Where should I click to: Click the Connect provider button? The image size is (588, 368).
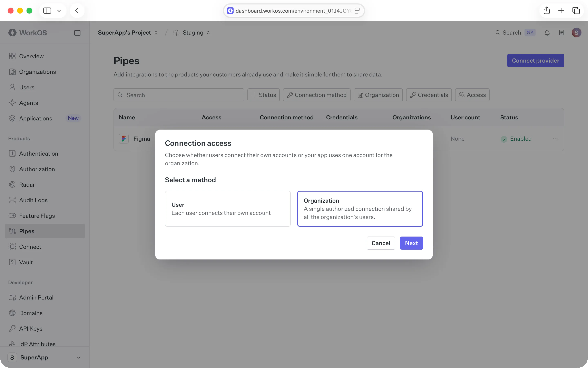pyautogui.click(x=536, y=61)
